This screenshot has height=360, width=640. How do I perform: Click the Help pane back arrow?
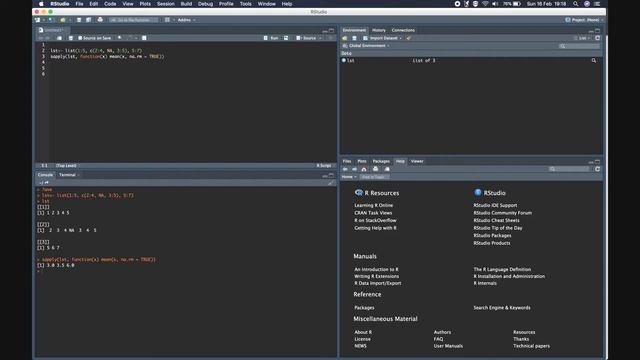[x=345, y=169]
